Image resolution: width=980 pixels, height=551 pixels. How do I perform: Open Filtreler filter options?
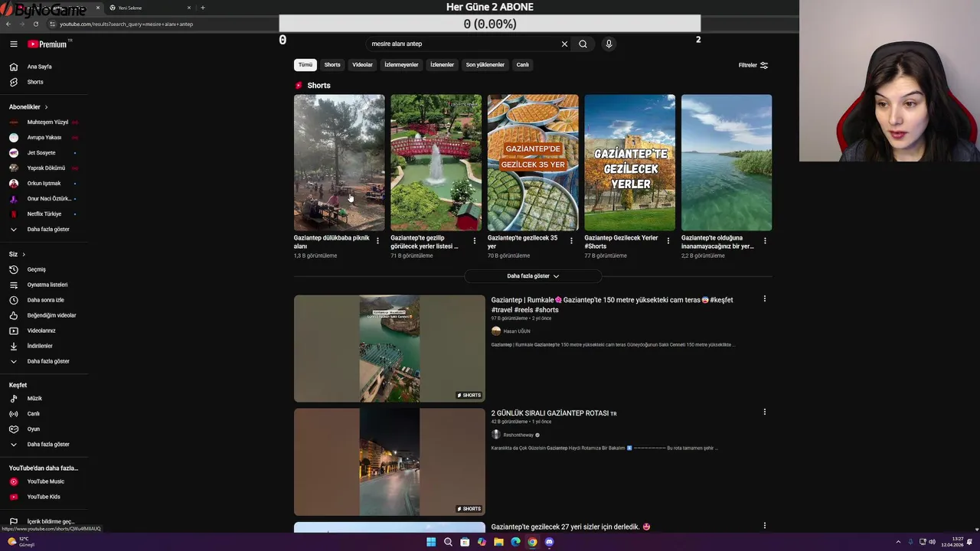753,65
